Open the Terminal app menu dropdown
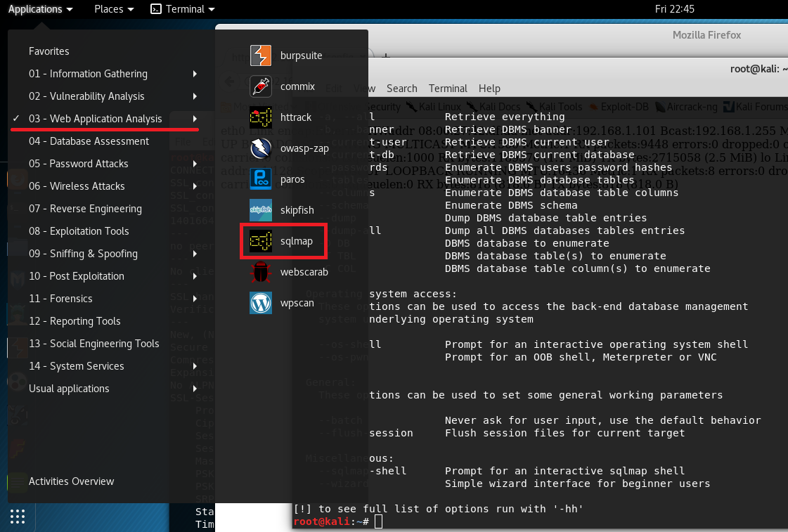The height and width of the screenshot is (532, 788). (183, 9)
